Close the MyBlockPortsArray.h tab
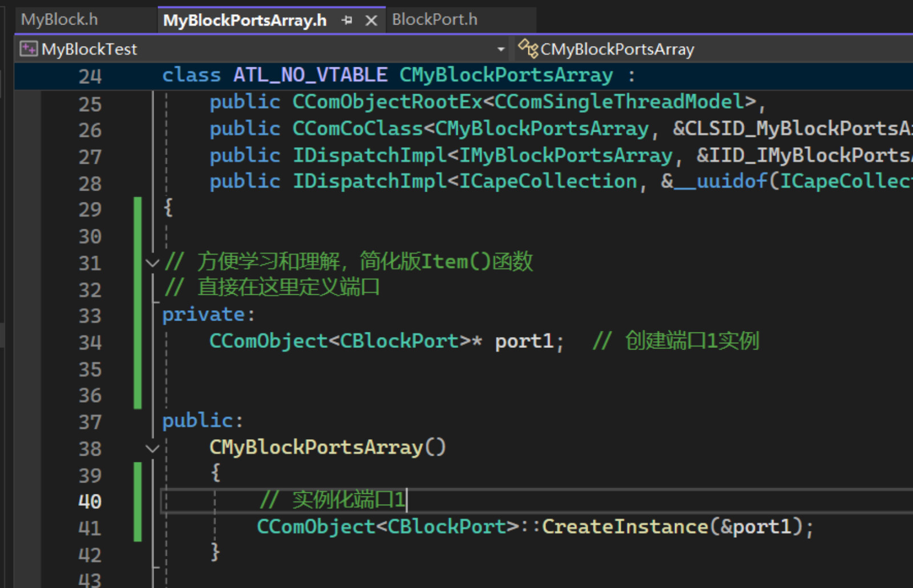 (371, 21)
